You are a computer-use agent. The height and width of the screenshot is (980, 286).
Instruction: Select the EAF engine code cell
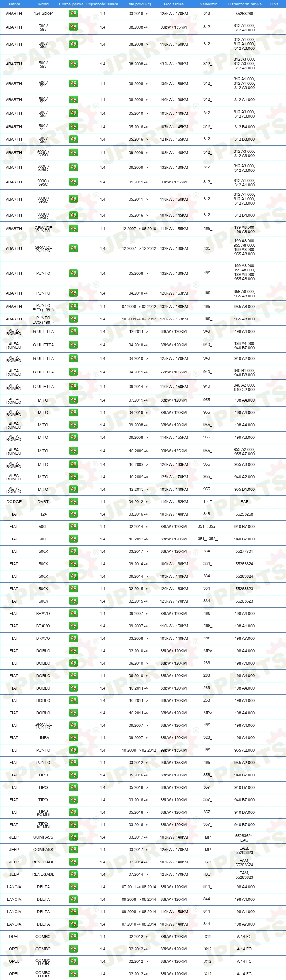pyautogui.click(x=244, y=501)
